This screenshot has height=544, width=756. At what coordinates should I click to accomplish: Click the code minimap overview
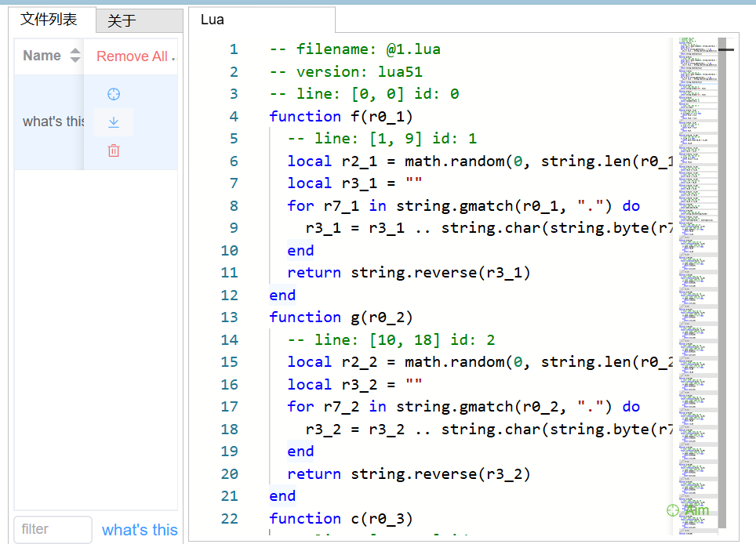(x=698, y=286)
